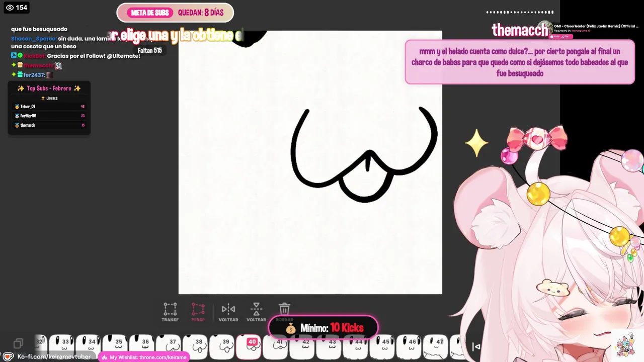Click the pink donation message bubble

coord(520,62)
